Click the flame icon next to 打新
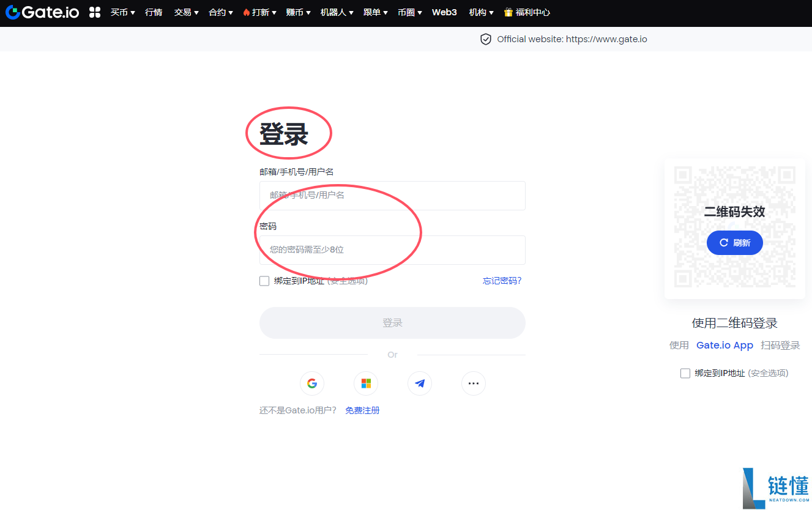The width and height of the screenshot is (812, 510). click(x=246, y=12)
